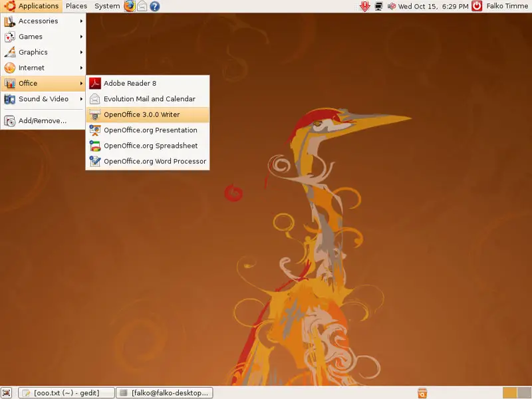Choose Evolution Mail and Calendar entry
This screenshot has height=399, width=532.
click(x=148, y=99)
